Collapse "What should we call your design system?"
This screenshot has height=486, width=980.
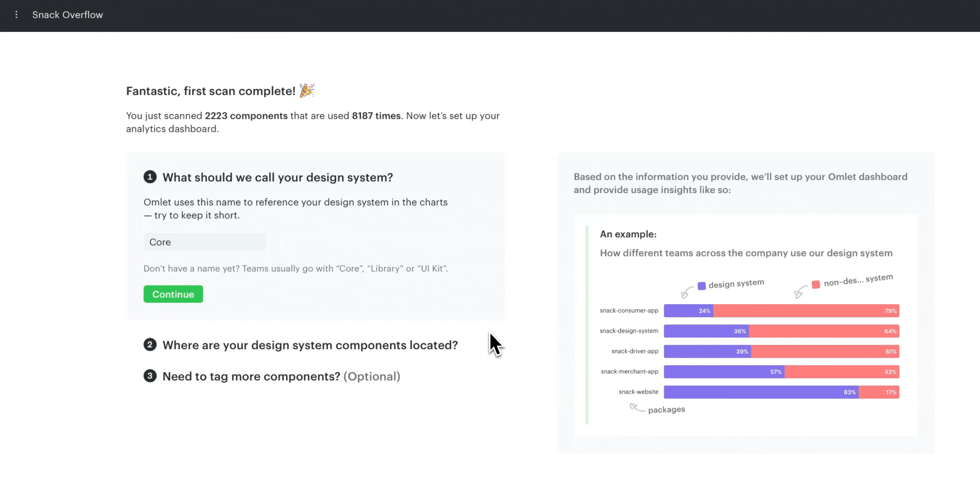click(277, 177)
